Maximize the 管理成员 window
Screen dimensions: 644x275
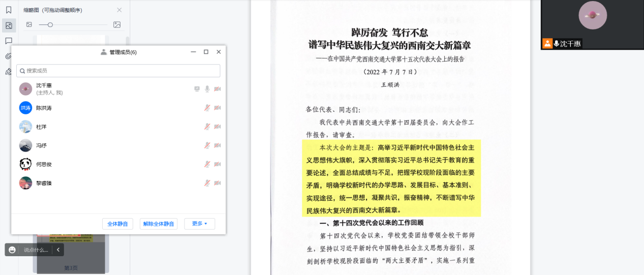pos(206,52)
